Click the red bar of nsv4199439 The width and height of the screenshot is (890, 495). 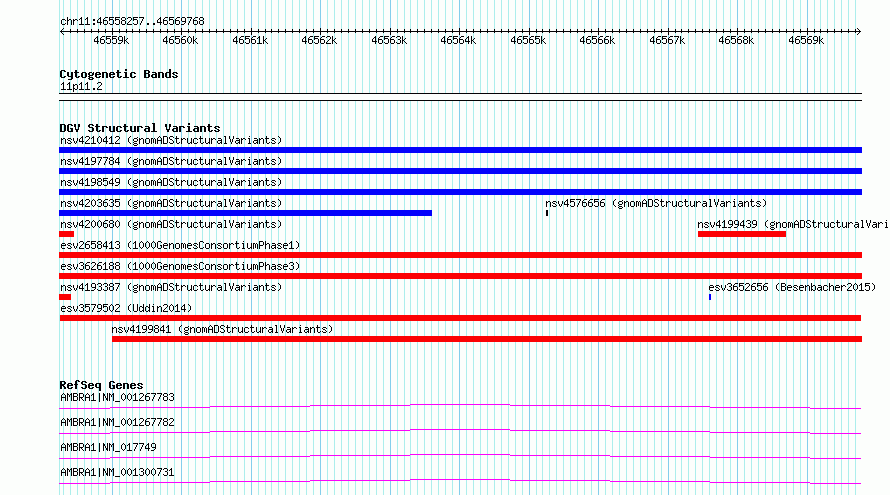click(742, 234)
